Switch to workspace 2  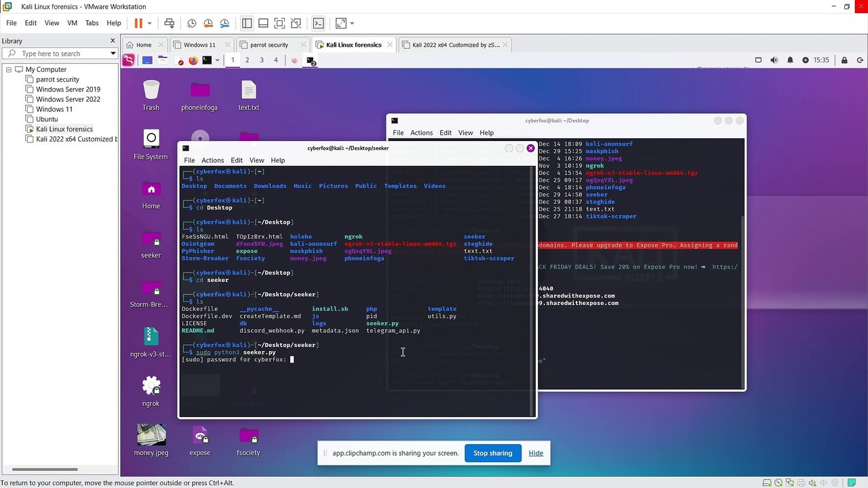(247, 60)
